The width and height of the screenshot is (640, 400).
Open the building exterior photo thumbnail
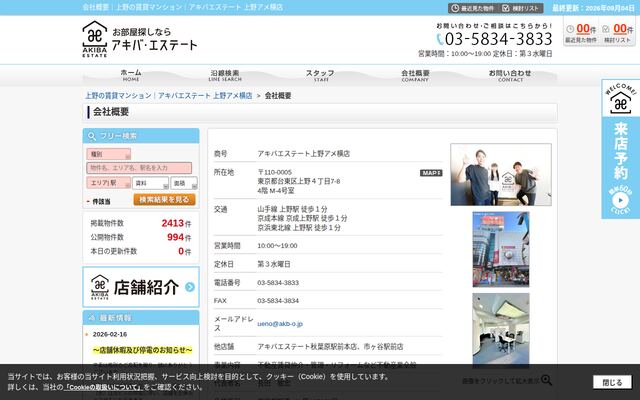pos(501,249)
